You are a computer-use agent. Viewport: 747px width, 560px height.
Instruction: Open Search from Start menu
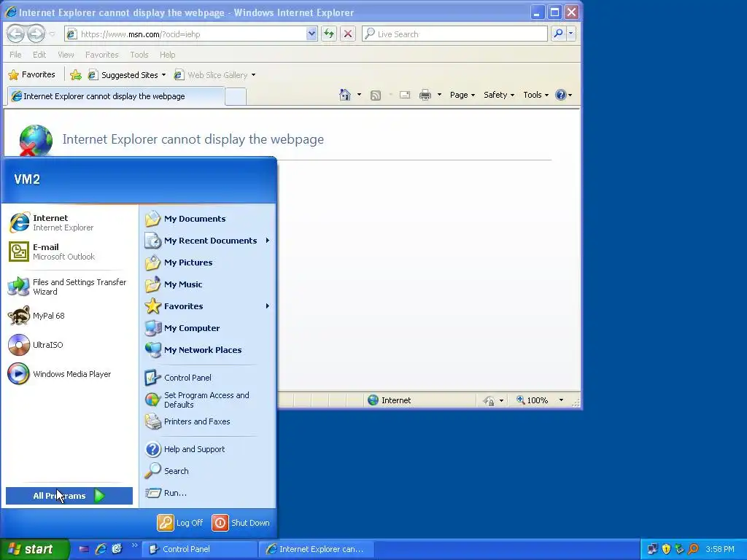click(x=208, y=471)
